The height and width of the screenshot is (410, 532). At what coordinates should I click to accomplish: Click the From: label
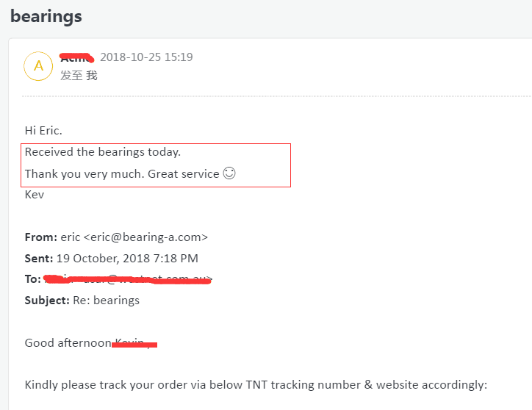41,237
